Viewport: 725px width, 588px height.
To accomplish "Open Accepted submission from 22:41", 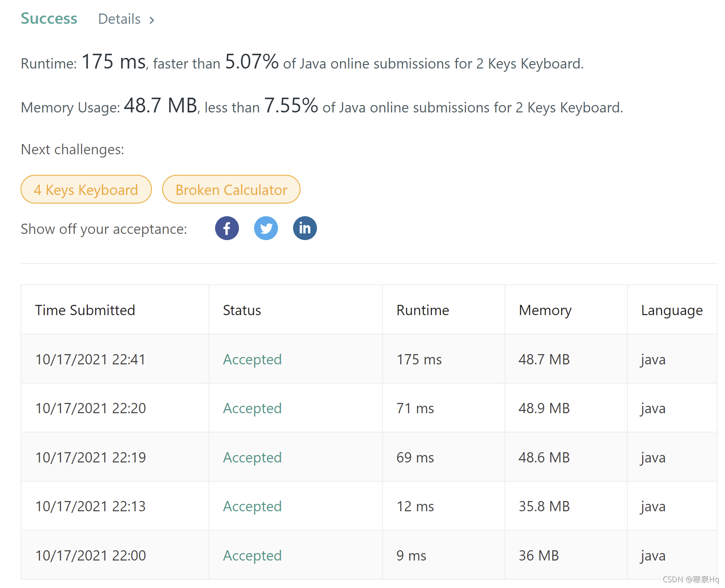I will (252, 359).
